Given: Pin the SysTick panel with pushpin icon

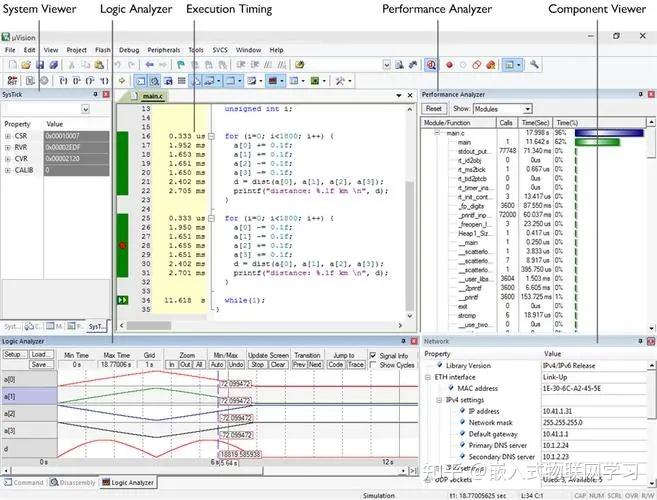Looking at the screenshot, I should tap(95, 94).
